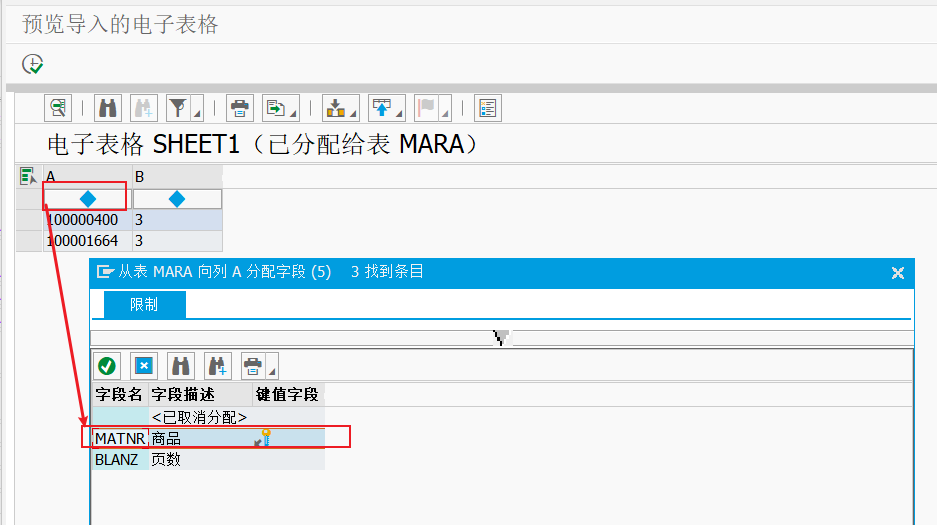Screen dimensions: 937x525
Task: Click column A field assignment diamond cell
Action: pyautogui.click(x=87, y=199)
